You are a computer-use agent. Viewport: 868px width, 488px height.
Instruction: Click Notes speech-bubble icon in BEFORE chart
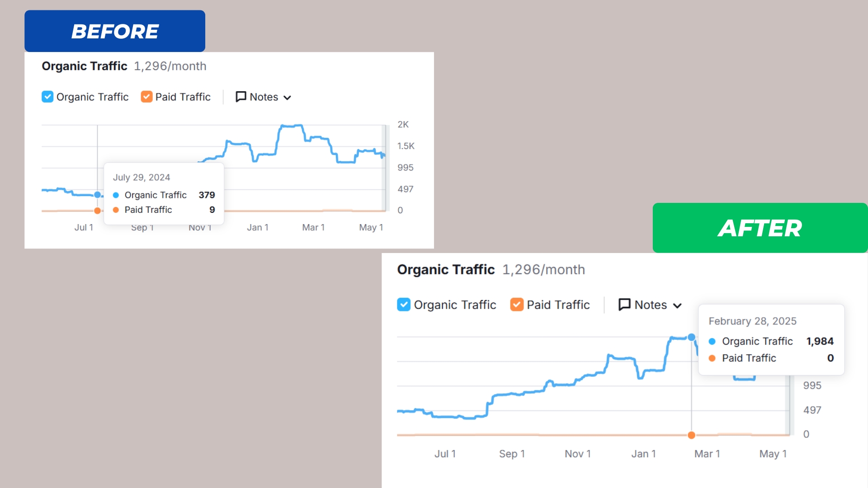tap(241, 97)
